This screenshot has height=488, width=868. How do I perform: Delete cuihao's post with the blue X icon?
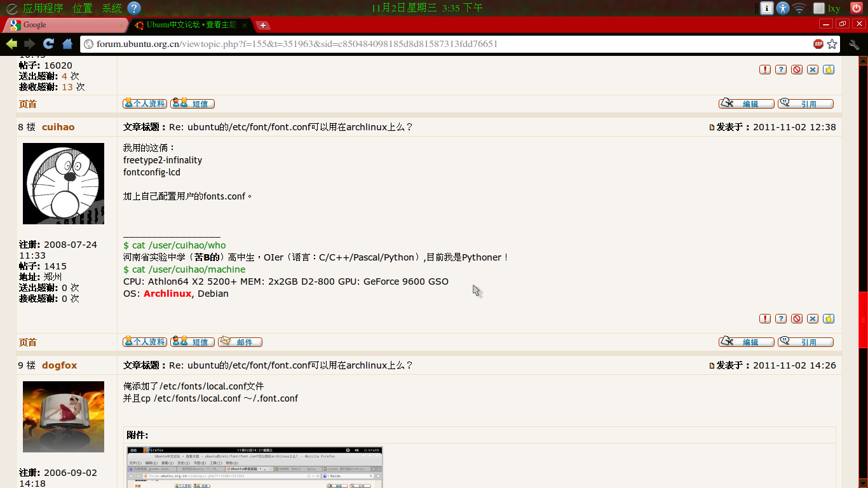point(813,319)
